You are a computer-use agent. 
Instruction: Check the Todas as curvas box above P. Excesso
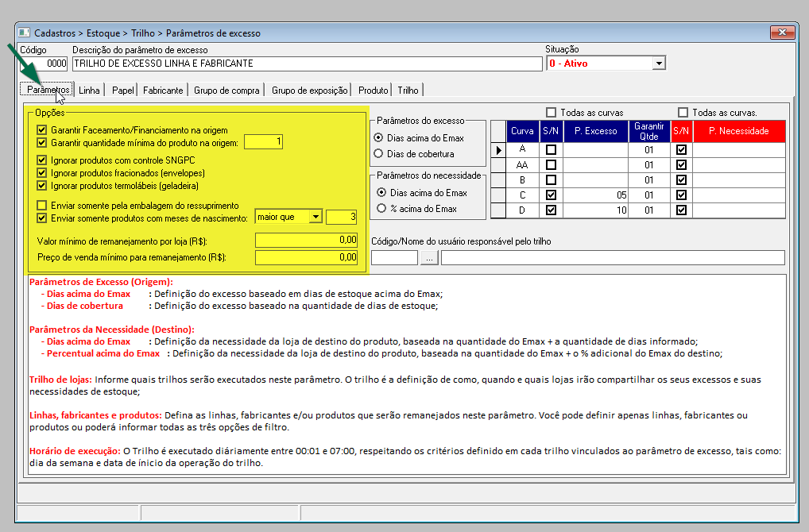tap(551, 113)
